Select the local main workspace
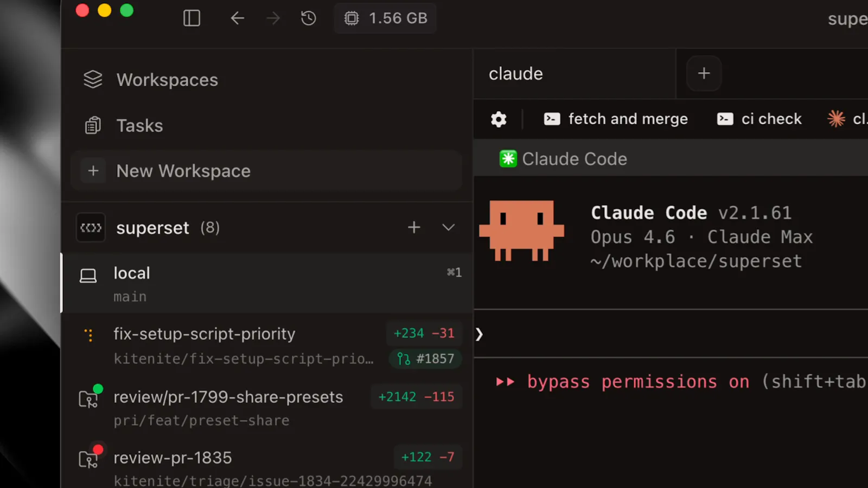This screenshot has width=868, height=488. 266,283
